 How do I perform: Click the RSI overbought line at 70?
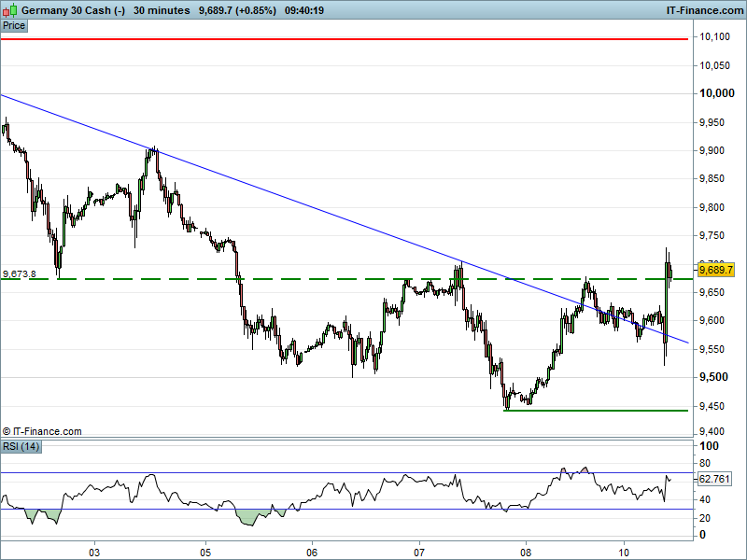point(346,472)
